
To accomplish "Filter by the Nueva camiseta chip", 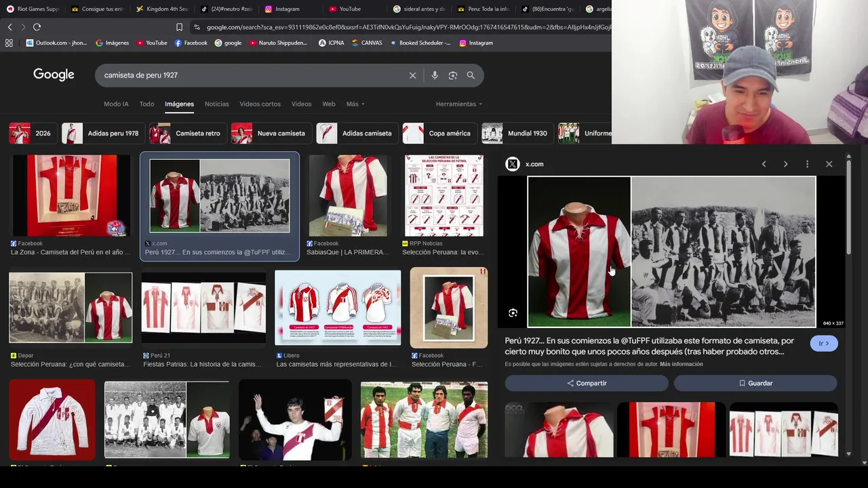I will 271,133.
